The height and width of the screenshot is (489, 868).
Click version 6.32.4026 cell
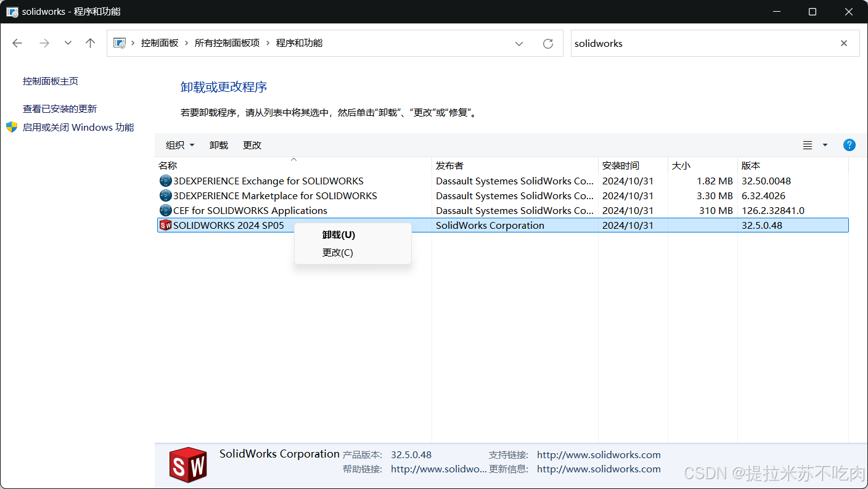point(763,196)
